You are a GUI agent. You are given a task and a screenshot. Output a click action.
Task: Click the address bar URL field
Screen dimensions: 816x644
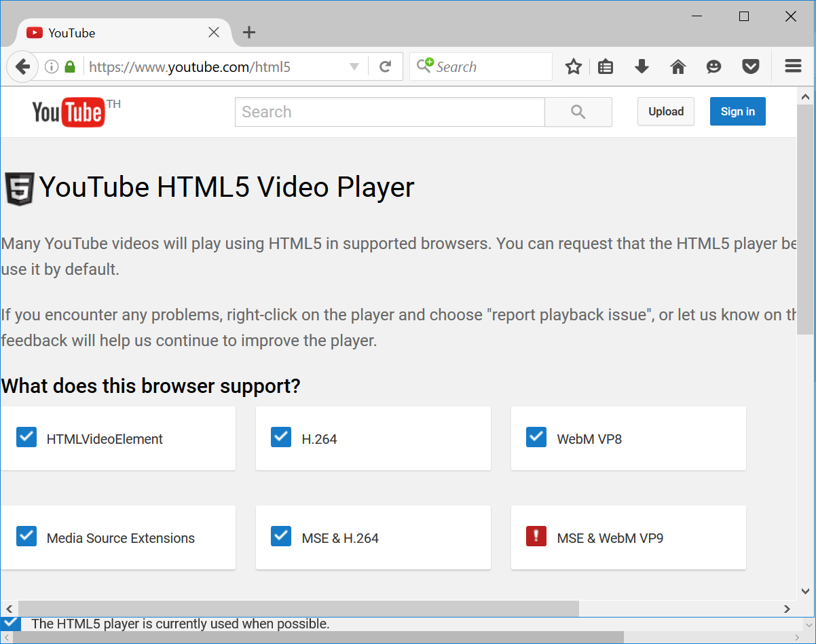pos(217,67)
